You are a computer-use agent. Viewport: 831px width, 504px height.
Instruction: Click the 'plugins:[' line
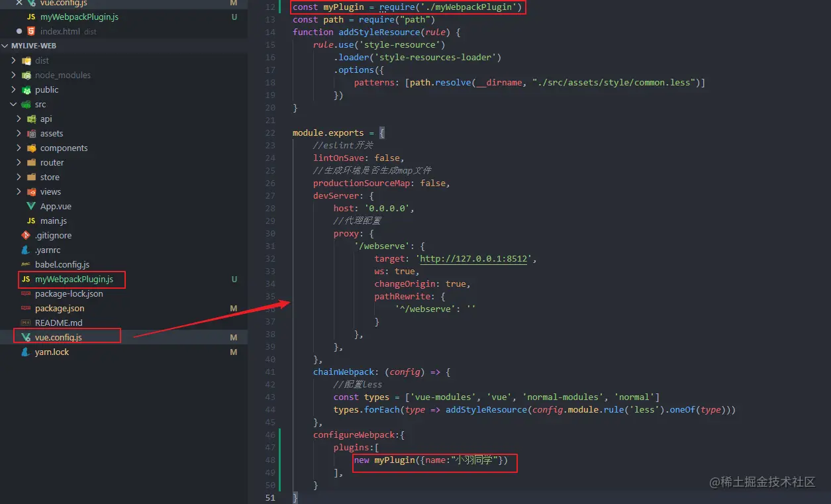[x=357, y=447]
